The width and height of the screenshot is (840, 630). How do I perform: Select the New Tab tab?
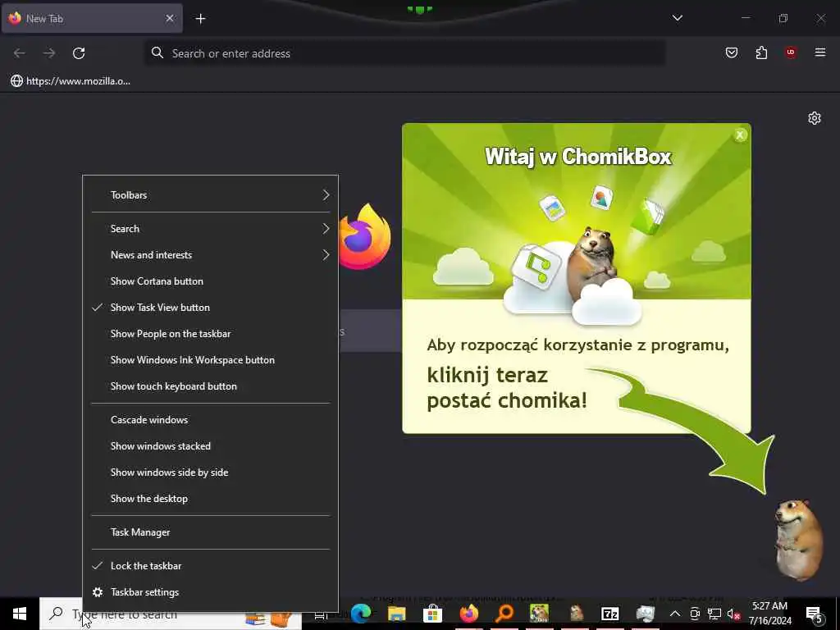point(92,18)
